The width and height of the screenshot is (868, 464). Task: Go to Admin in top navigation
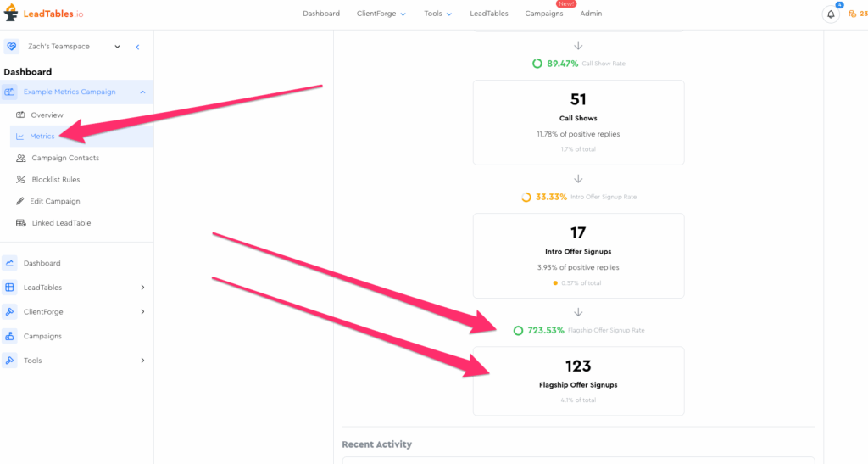click(591, 14)
